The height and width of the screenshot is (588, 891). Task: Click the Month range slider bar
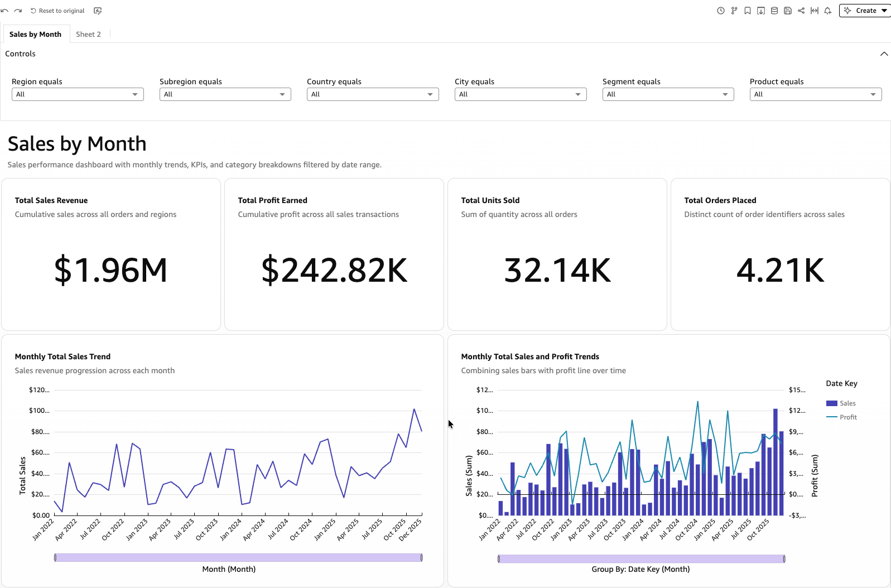[x=238, y=557]
